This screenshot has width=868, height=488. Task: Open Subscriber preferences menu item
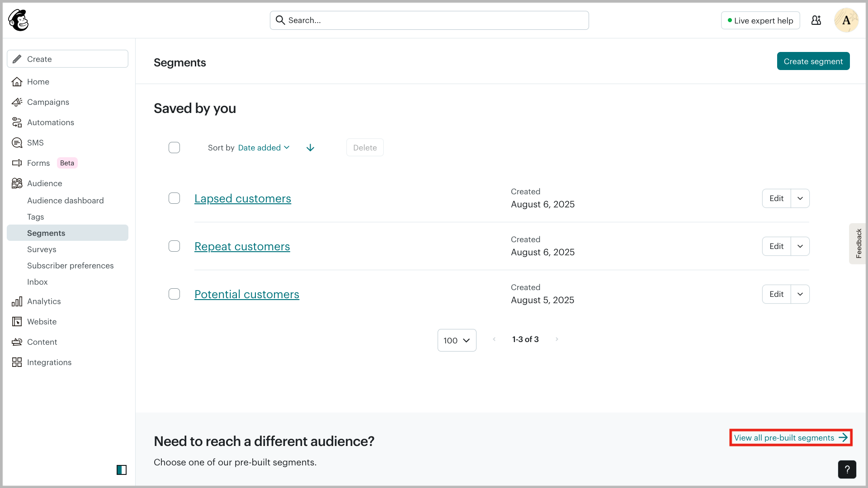[70, 266]
